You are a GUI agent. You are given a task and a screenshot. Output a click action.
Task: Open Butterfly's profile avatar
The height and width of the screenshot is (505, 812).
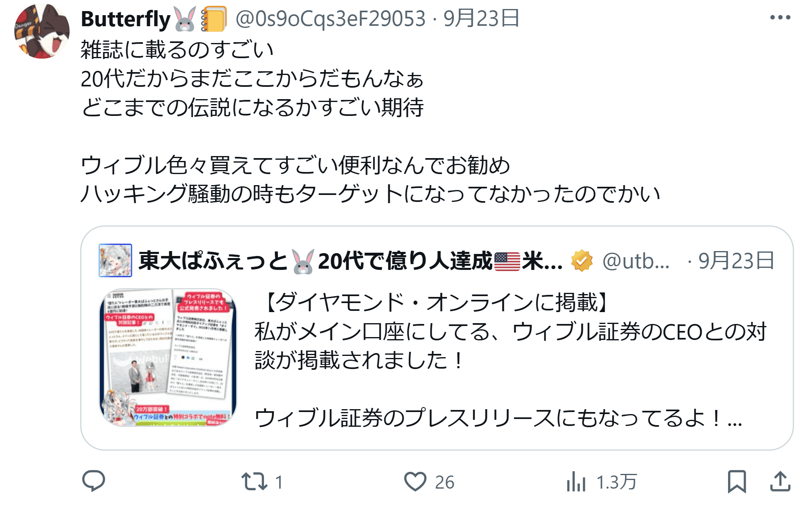[42, 31]
